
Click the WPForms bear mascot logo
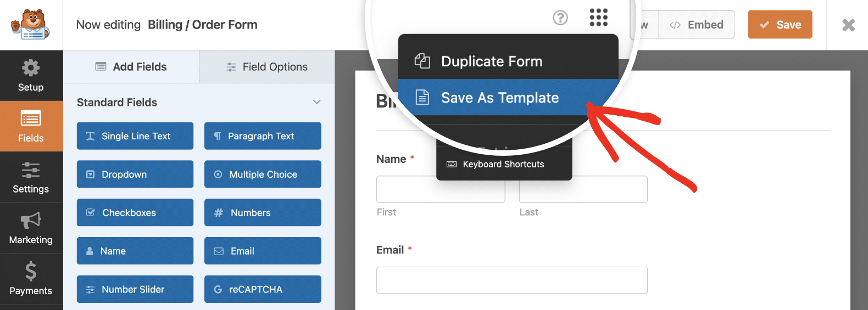31,25
